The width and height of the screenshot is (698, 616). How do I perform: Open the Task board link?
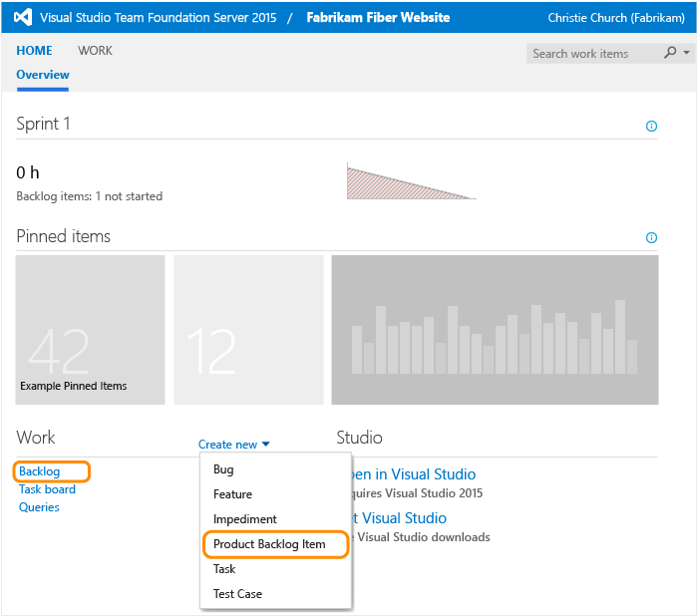47,489
